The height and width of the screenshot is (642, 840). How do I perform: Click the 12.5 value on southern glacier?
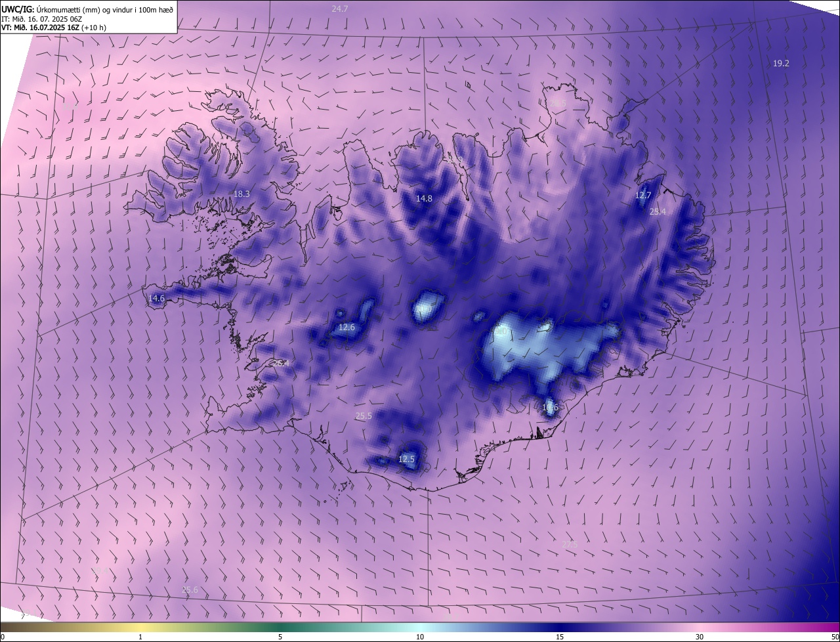(x=407, y=460)
